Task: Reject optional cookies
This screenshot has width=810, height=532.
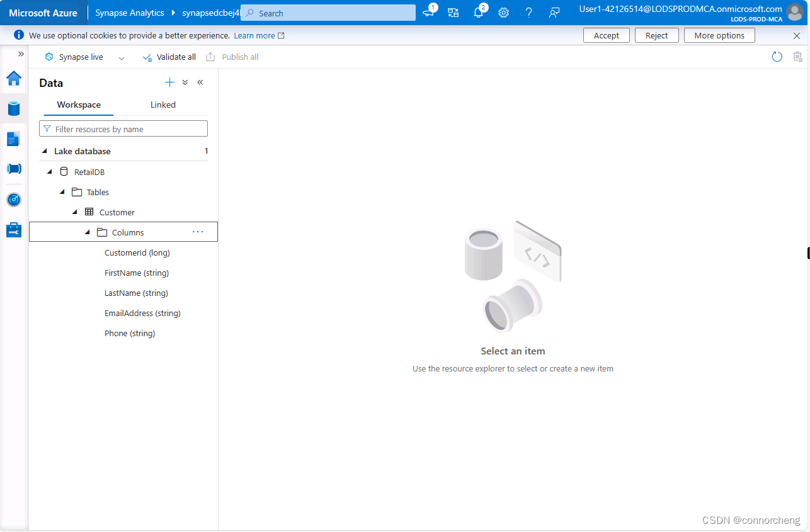Action: pos(656,36)
